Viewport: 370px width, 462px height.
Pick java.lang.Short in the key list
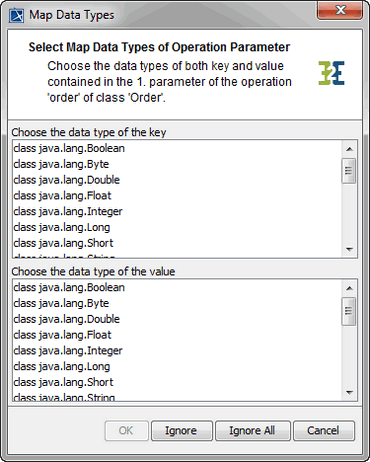(x=177, y=243)
